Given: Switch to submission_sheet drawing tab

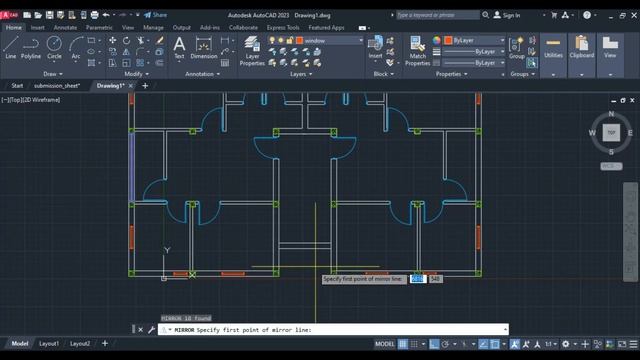Looking at the screenshot, I should [x=57, y=86].
